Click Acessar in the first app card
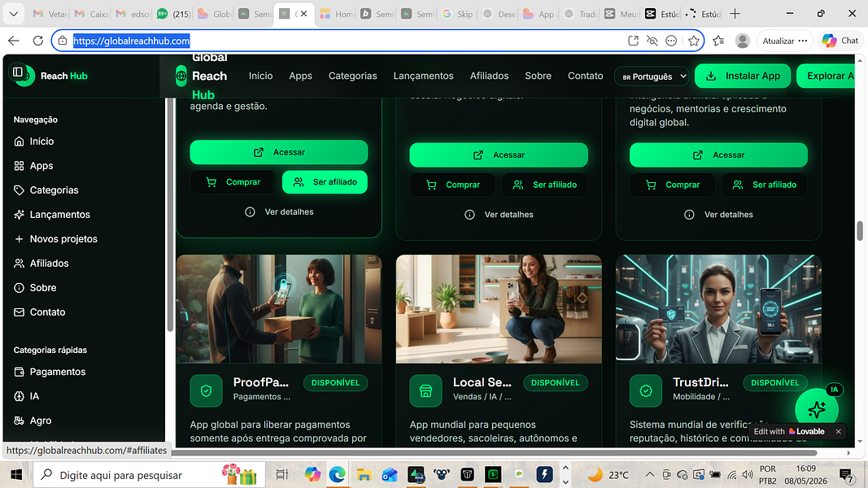The width and height of the screenshot is (868, 488). click(279, 152)
